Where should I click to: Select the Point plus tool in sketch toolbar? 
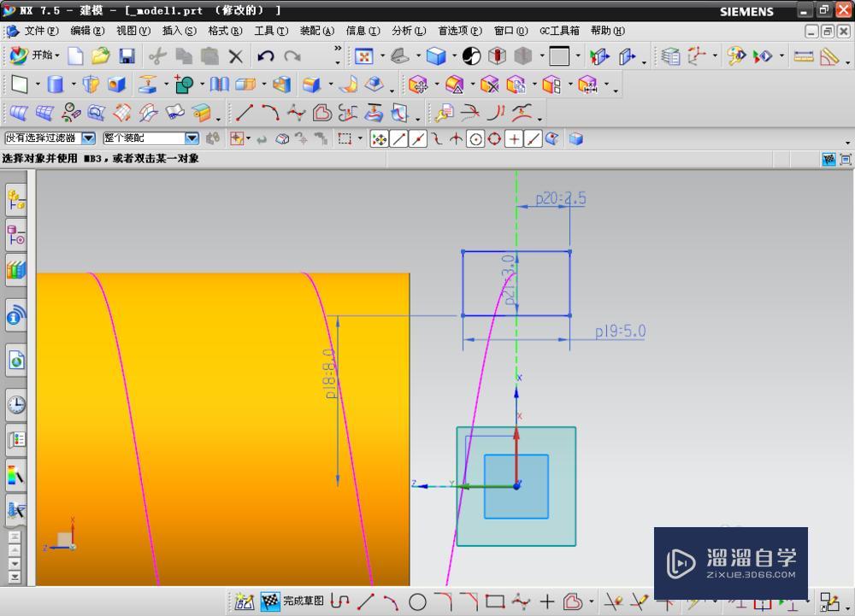pyautogui.click(x=547, y=601)
